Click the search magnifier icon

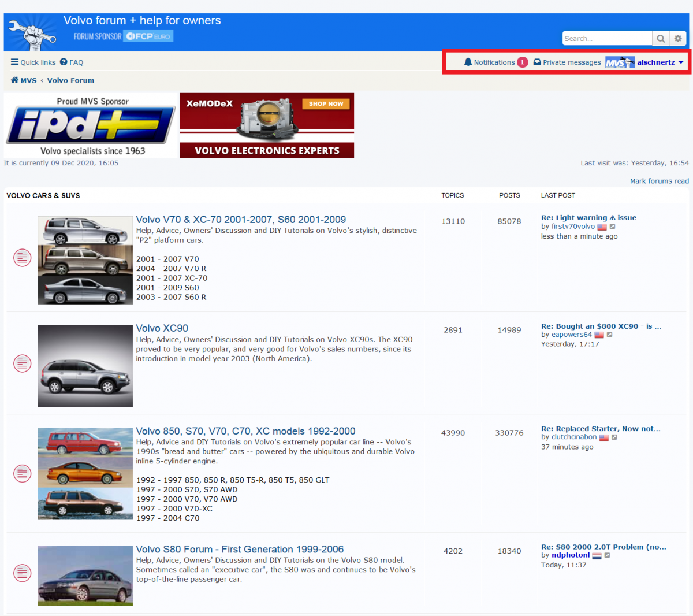[x=661, y=38]
